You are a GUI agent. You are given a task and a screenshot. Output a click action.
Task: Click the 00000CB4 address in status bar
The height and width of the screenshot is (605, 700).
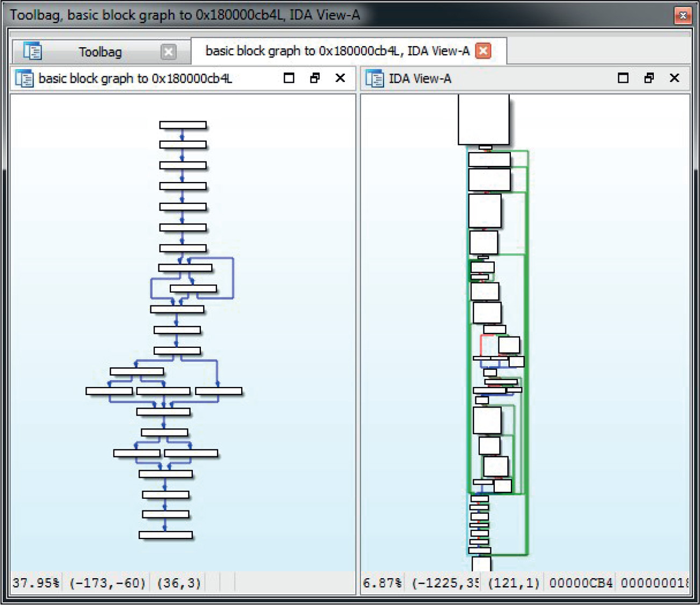(x=581, y=583)
